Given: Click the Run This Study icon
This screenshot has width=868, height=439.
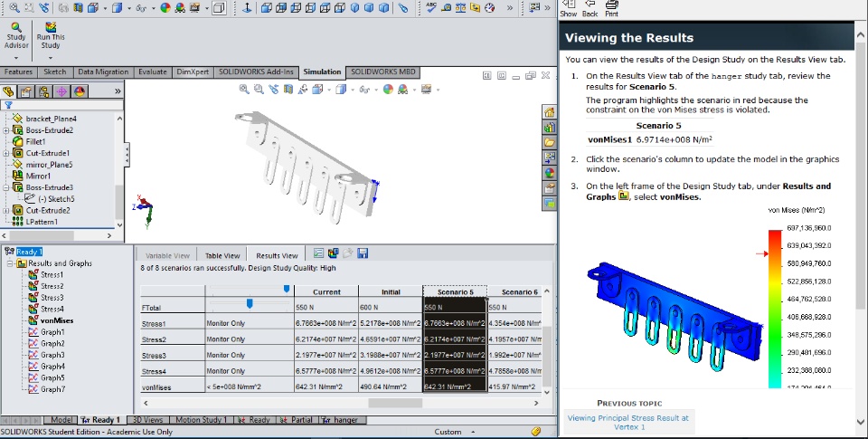Looking at the screenshot, I should click(51, 36).
